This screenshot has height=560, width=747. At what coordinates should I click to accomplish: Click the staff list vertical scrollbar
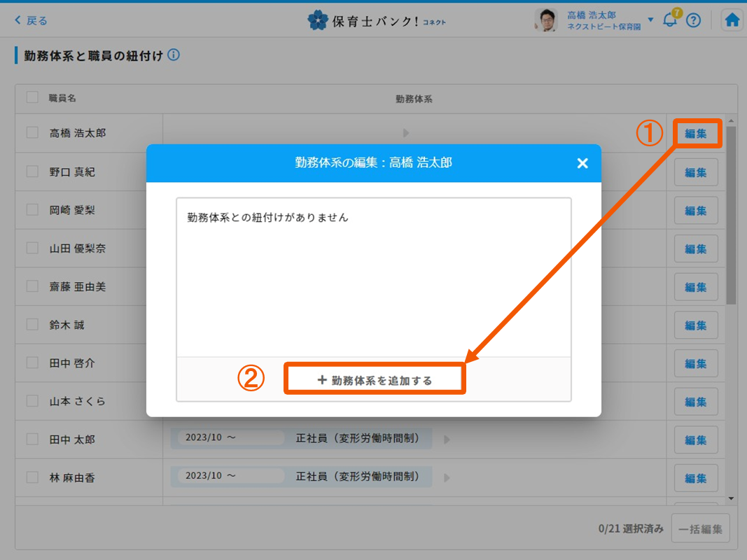click(731, 210)
